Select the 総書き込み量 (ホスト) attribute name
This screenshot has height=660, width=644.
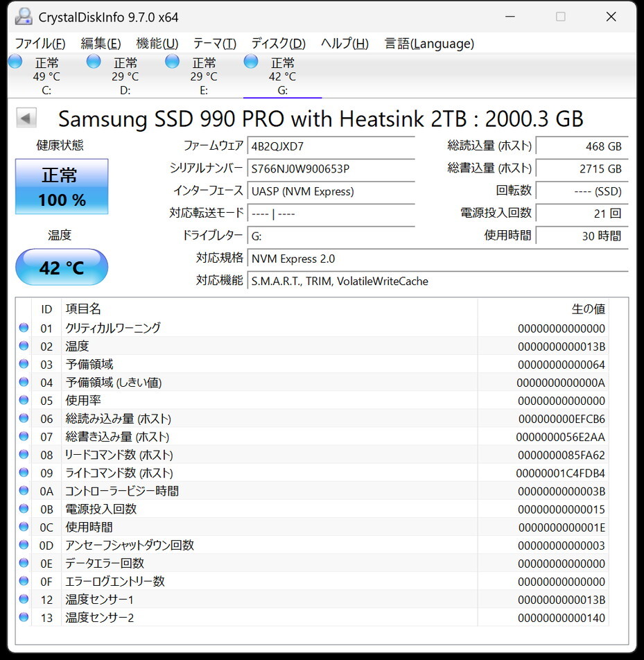pyautogui.click(x=117, y=437)
